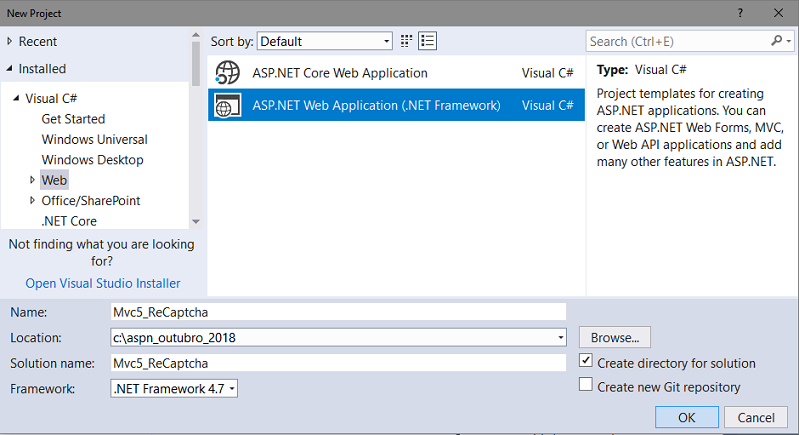This screenshot has height=435, width=799.
Task: Open Visual Studio Installer link
Action: [x=103, y=283]
